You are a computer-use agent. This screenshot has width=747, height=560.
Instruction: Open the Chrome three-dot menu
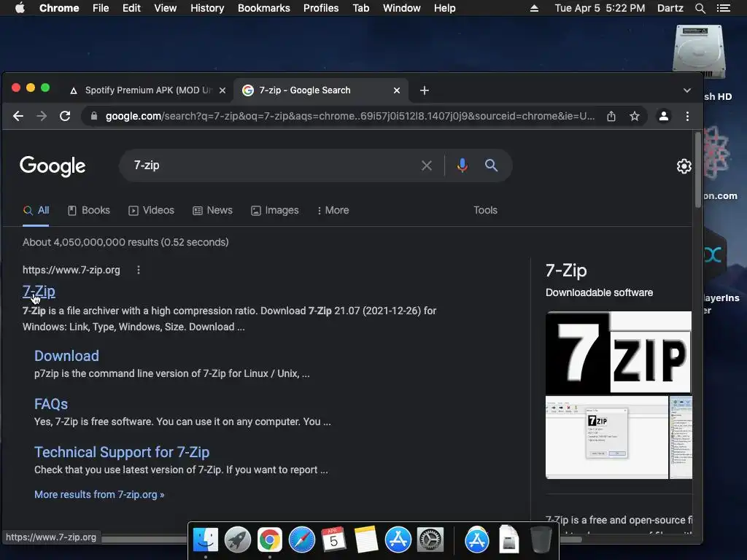pyautogui.click(x=687, y=116)
